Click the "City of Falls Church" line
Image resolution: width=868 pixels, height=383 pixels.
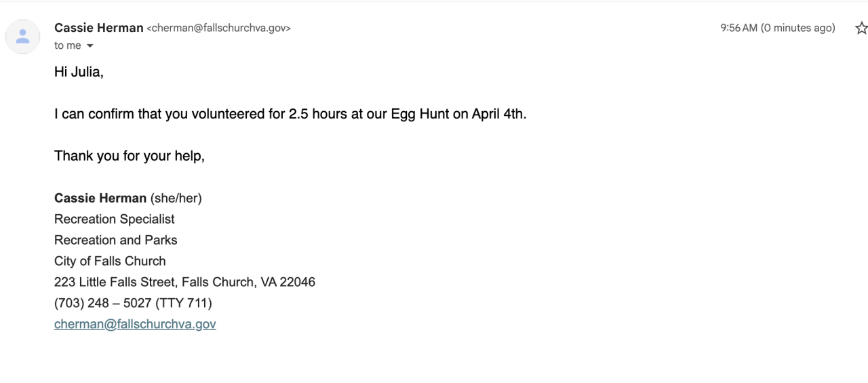(x=110, y=261)
